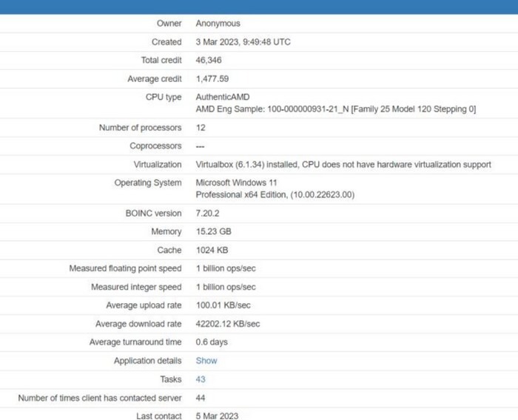This screenshot has width=518, height=420.
Task: Click the Average download rate value
Action: click(x=227, y=324)
